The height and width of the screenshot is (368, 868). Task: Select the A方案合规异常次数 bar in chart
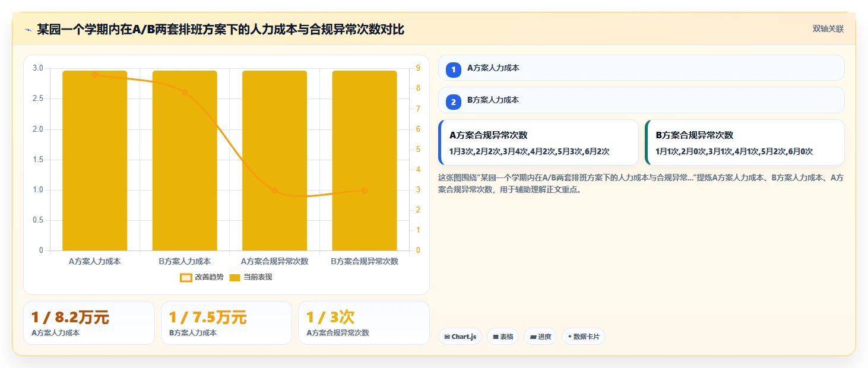tap(274, 160)
